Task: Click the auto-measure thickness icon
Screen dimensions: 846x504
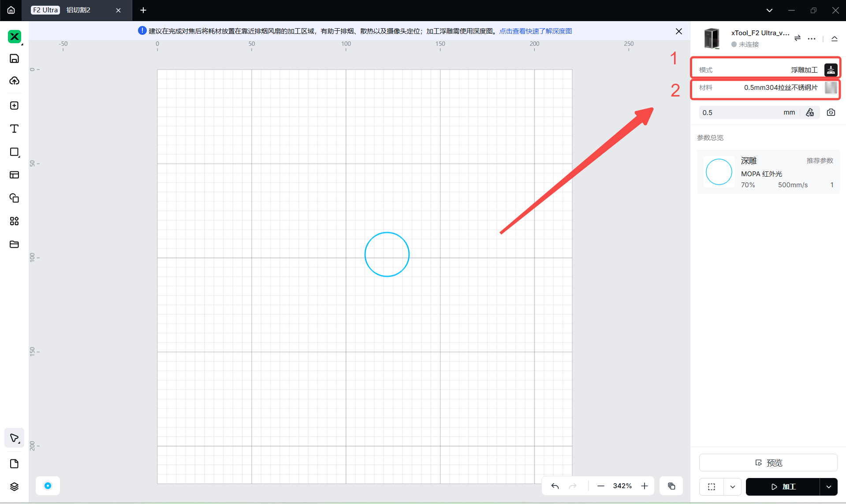Action: point(810,112)
